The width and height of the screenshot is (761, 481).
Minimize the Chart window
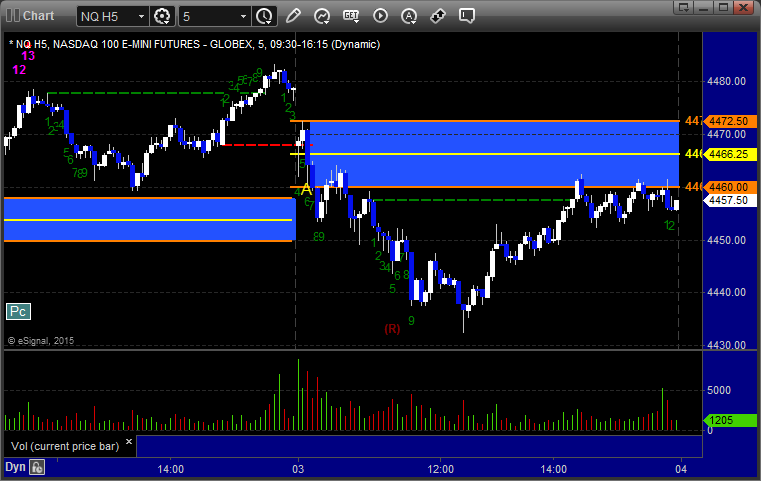coord(704,8)
